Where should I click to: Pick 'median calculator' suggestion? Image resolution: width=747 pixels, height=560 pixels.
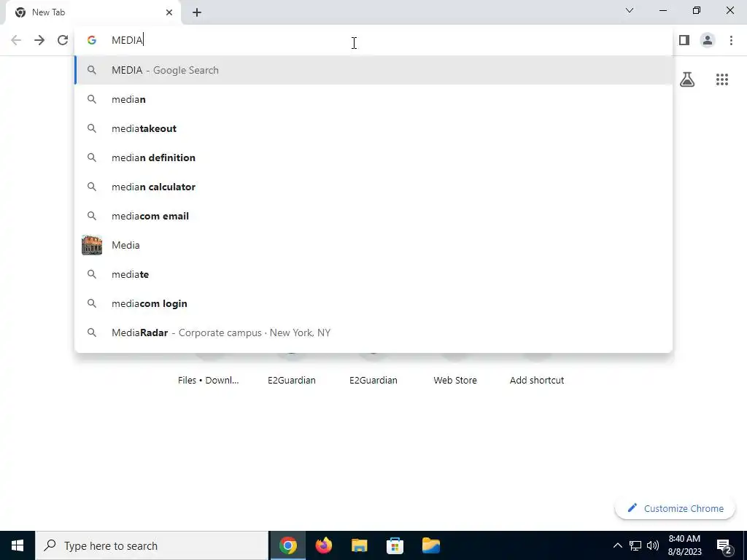tap(373, 187)
